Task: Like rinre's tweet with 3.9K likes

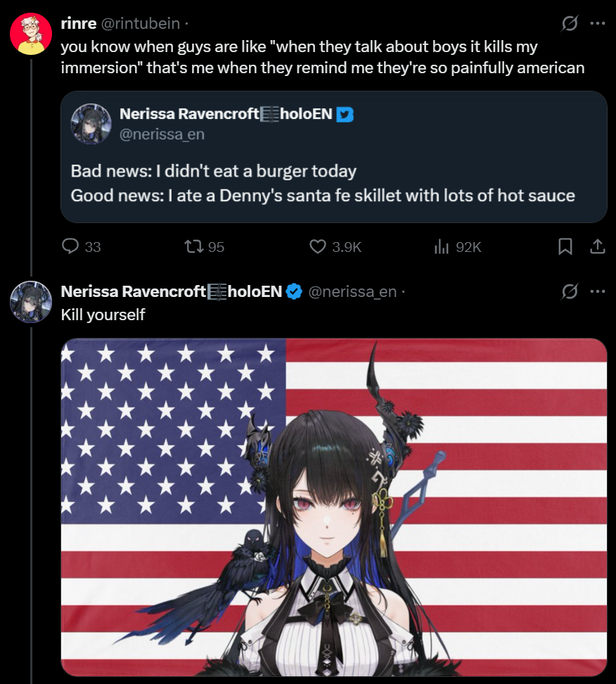Action: click(x=335, y=246)
